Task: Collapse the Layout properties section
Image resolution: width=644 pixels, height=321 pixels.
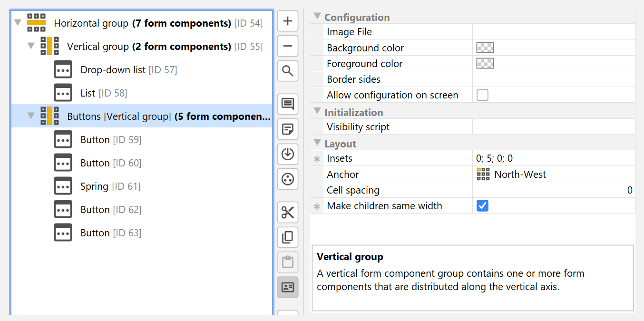Action: 317,143
